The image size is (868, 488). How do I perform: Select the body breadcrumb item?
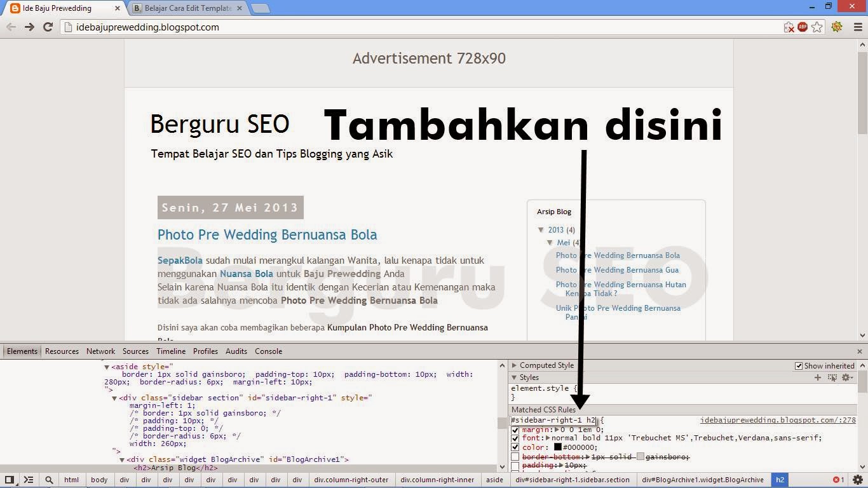[x=99, y=480]
